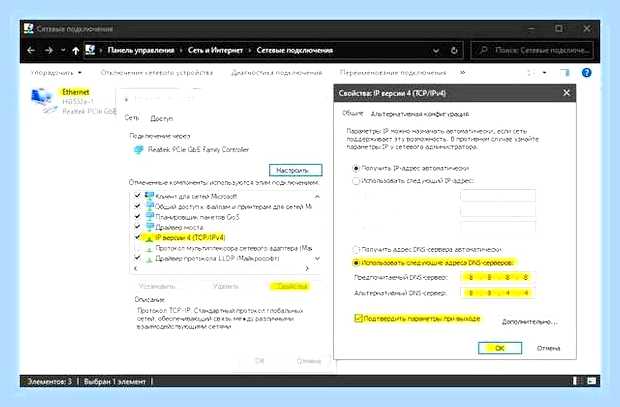
Task: Select Использовать следующие адреса DNS-серверов radio
Action: pos(356,263)
